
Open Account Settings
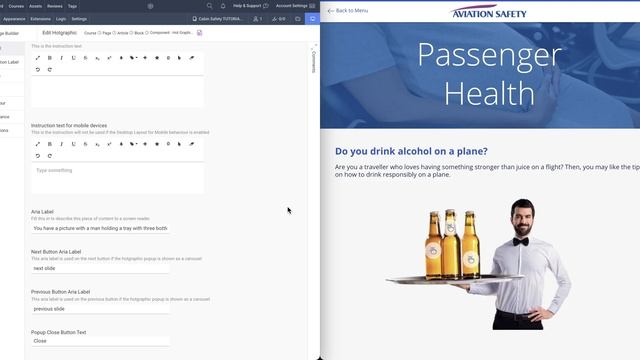click(x=295, y=6)
